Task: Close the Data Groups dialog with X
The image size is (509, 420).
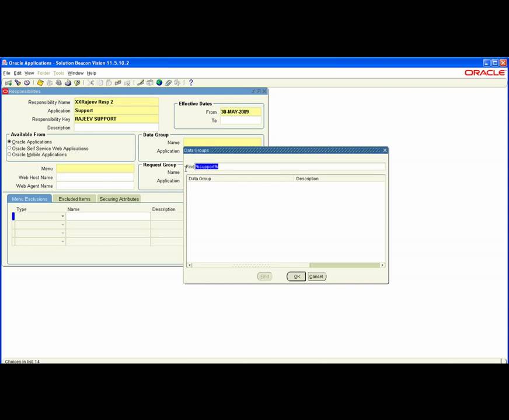Action: 385,150
